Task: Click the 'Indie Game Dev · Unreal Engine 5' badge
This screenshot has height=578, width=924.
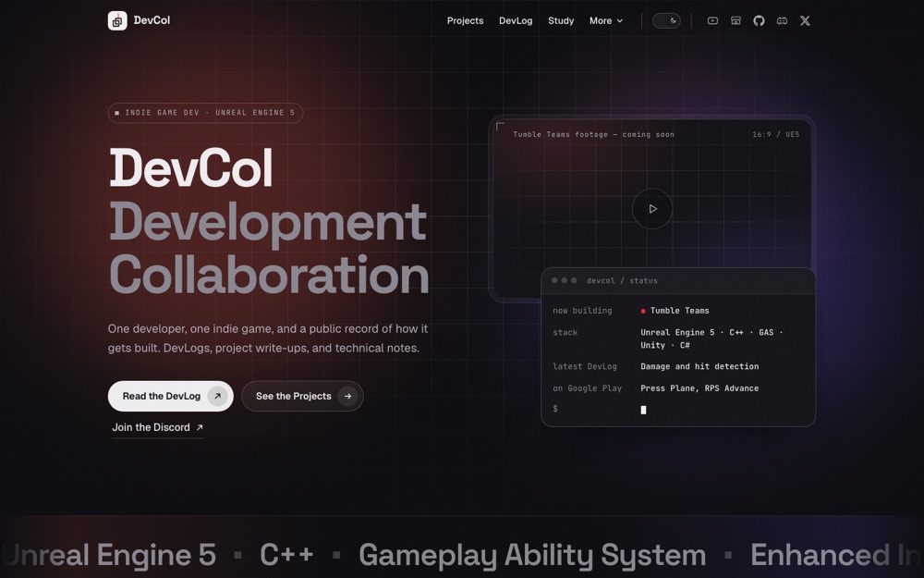Action: click(x=206, y=113)
